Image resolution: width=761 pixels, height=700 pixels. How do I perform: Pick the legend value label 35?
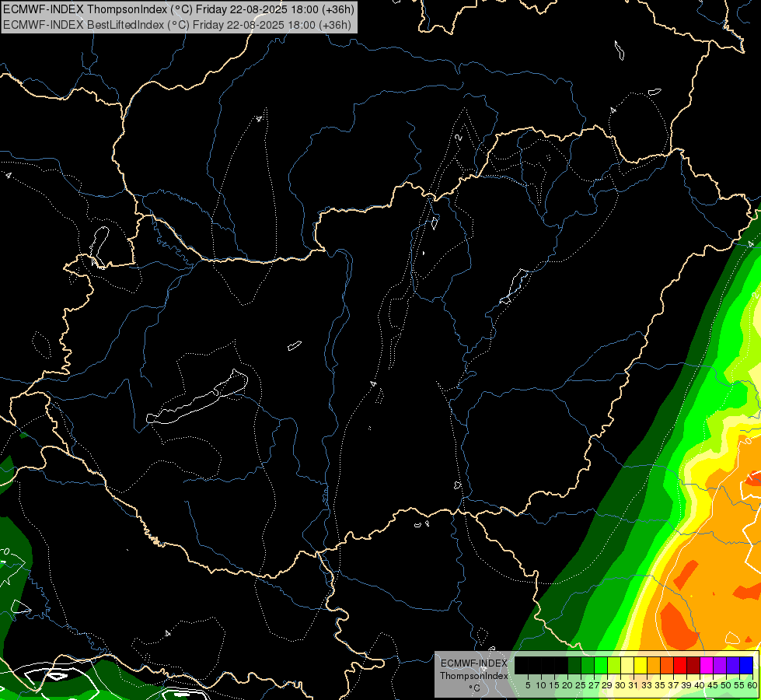click(x=661, y=685)
